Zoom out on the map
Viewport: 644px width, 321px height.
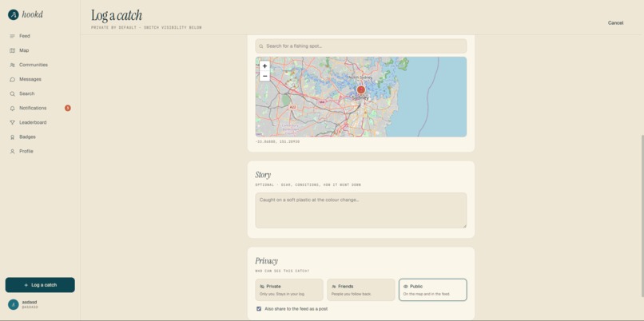pos(265,76)
